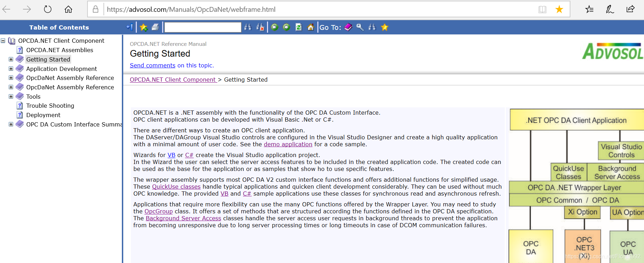644x263 pixels.
Task: Open QuickUse classes link
Action: click(176, 187)
